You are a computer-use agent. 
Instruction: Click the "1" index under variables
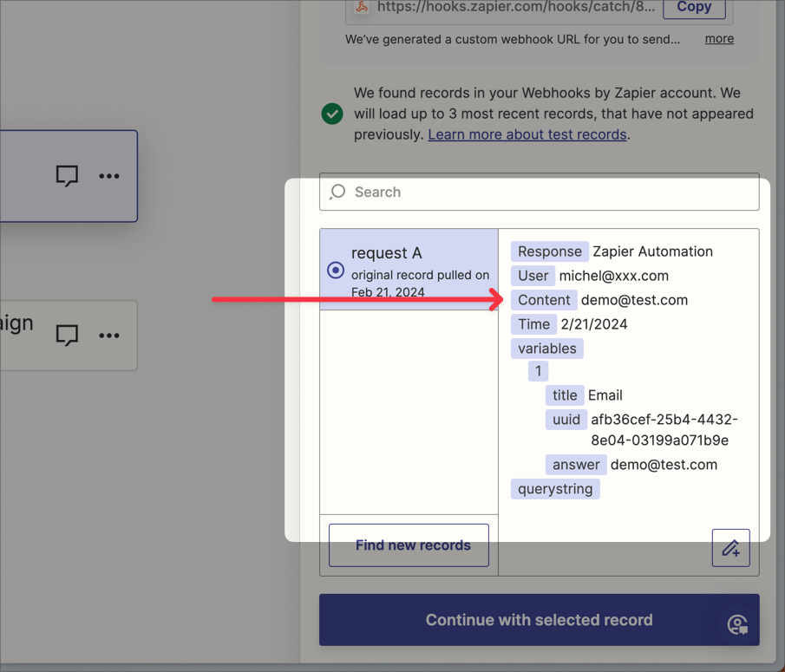[538, 371]
